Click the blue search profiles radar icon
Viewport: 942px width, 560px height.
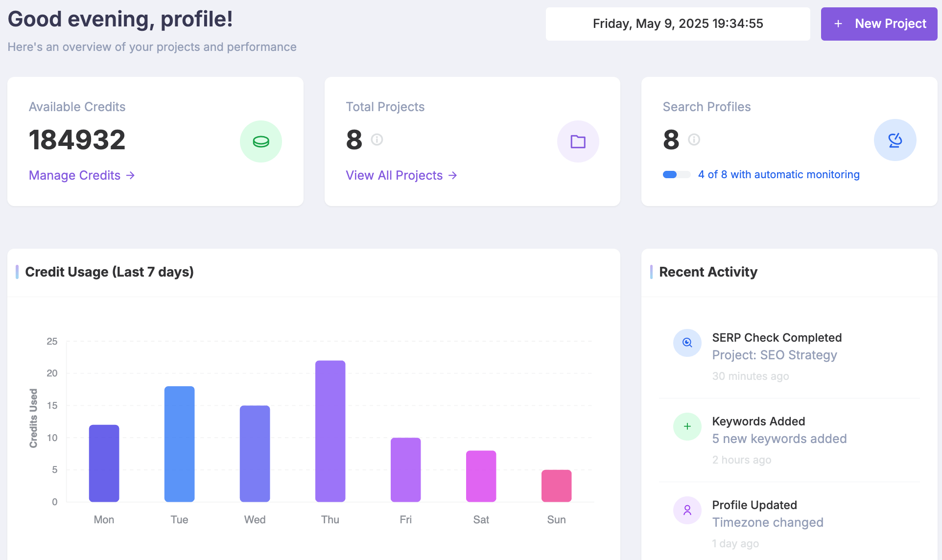[x=895, y=140]
